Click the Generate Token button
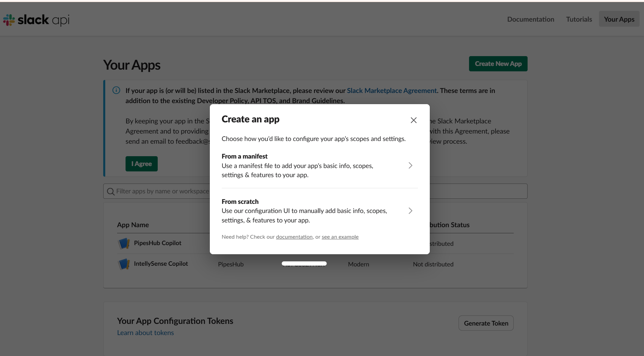Viewport: 644px width, 356px height. 486,323
